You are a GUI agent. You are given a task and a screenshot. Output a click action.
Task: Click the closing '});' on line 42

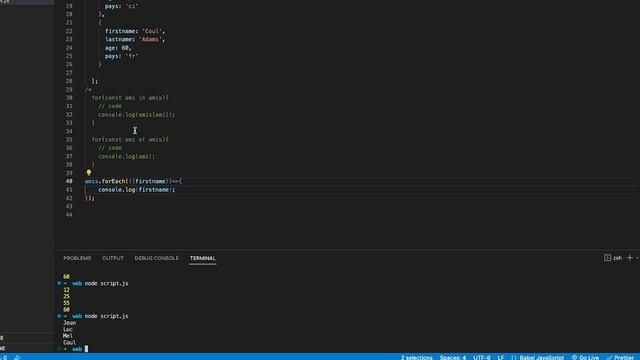(90, 198)
